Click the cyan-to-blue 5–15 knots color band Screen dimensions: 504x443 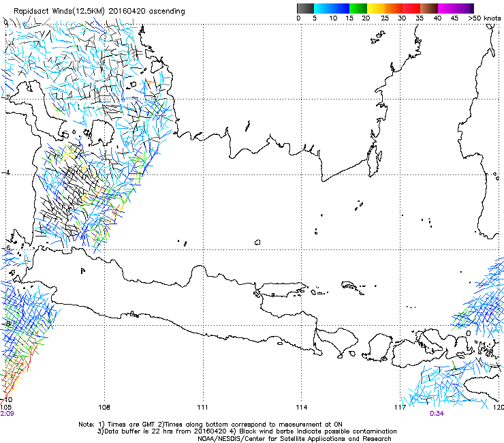coord(332,8)
